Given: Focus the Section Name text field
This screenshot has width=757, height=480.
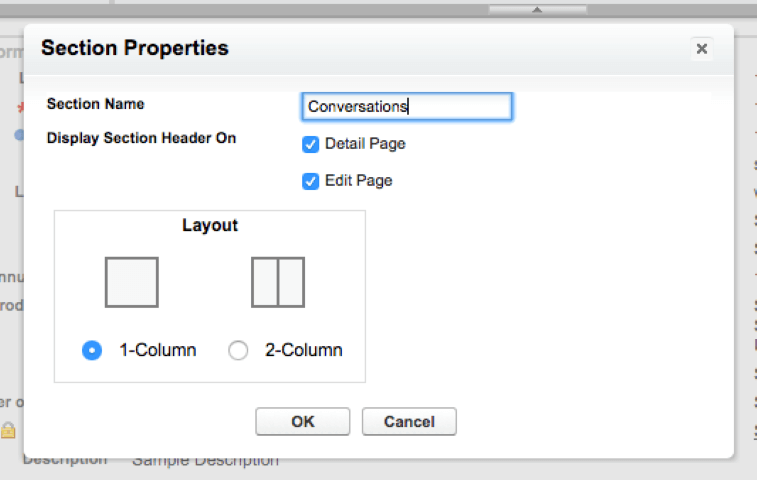Looking at the screenshot, I should click(x=406, y=106).
